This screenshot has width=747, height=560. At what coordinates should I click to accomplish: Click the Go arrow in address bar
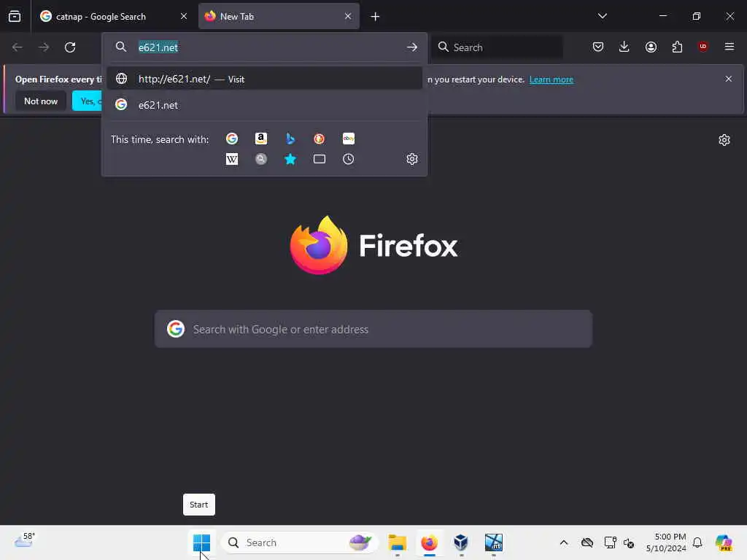click(x=412, y=47)
